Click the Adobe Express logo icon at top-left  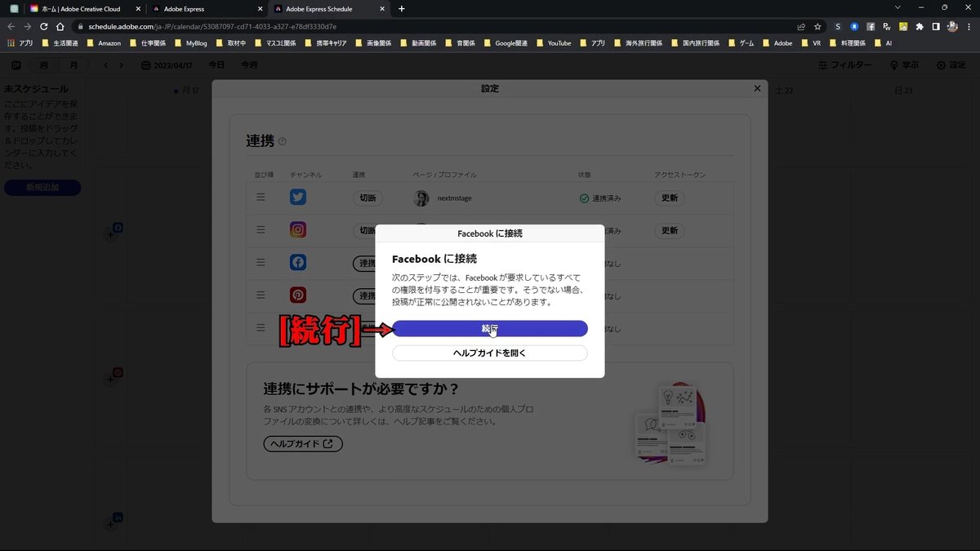pos(16,65)
